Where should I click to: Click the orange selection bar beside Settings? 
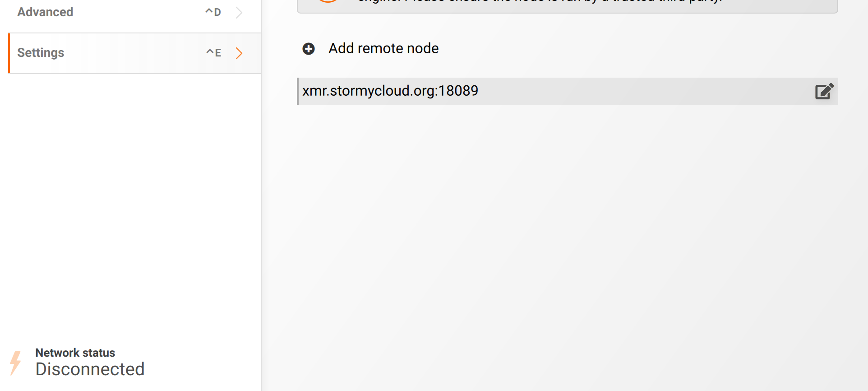[x=9, y=53]
